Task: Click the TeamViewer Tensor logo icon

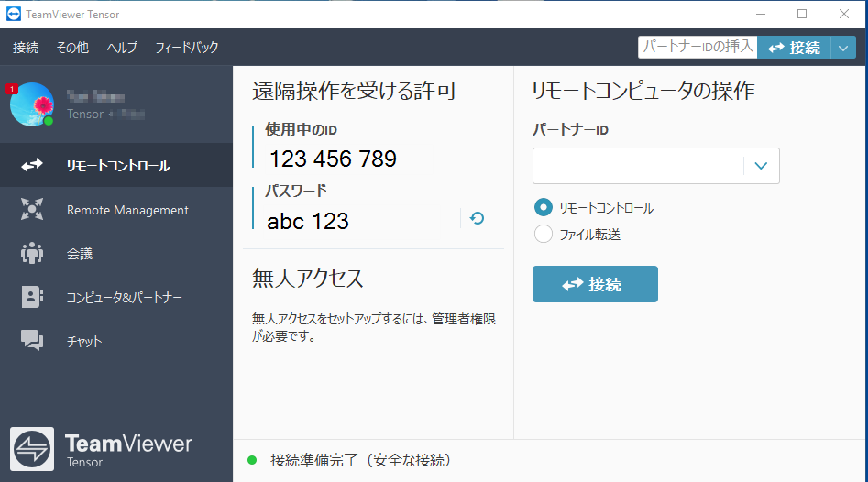Action: tap(32, 449)
